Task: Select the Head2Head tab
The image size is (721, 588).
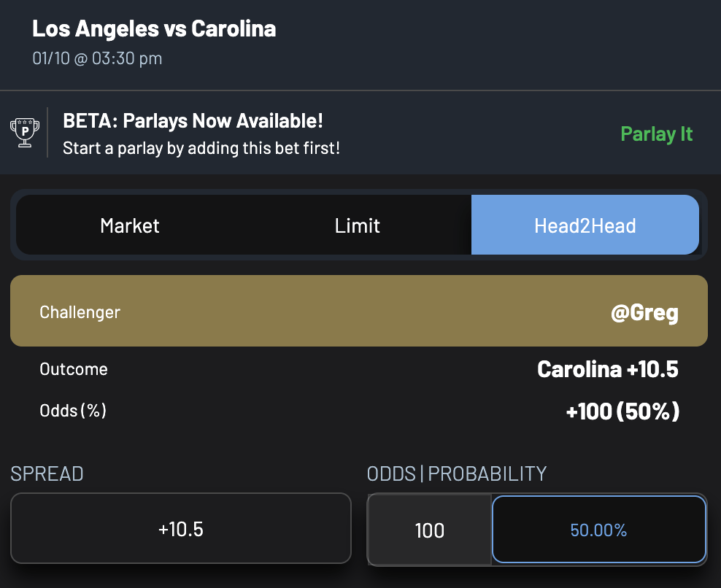Action: point(585,225)
